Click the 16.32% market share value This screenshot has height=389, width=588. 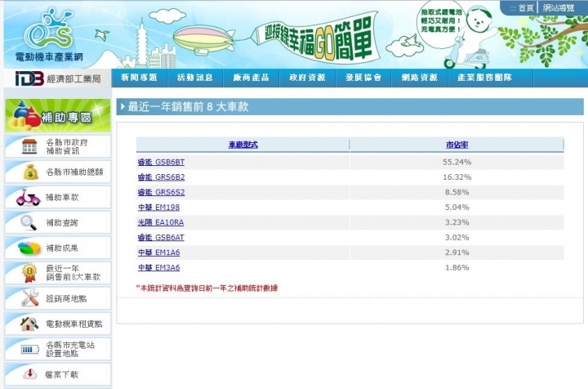tap(457, 177)
